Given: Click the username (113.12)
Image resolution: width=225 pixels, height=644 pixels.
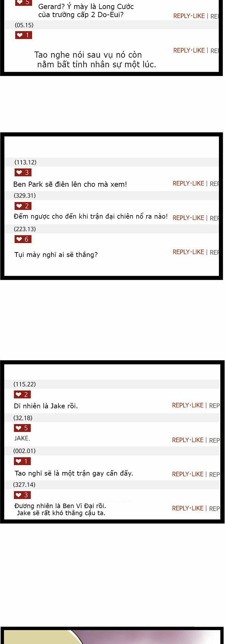Looking at the screenshot, I should (25, 162).
